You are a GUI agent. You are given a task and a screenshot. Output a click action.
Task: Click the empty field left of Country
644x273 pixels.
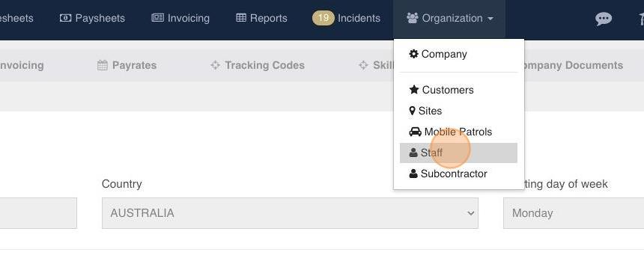pos(38,213)
